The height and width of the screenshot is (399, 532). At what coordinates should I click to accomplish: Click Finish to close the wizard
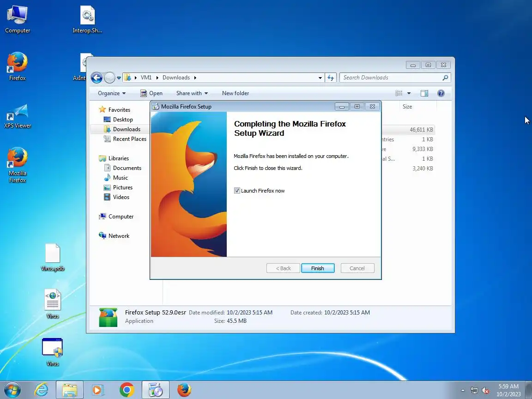pyautogui.click(x=318, y=268)
